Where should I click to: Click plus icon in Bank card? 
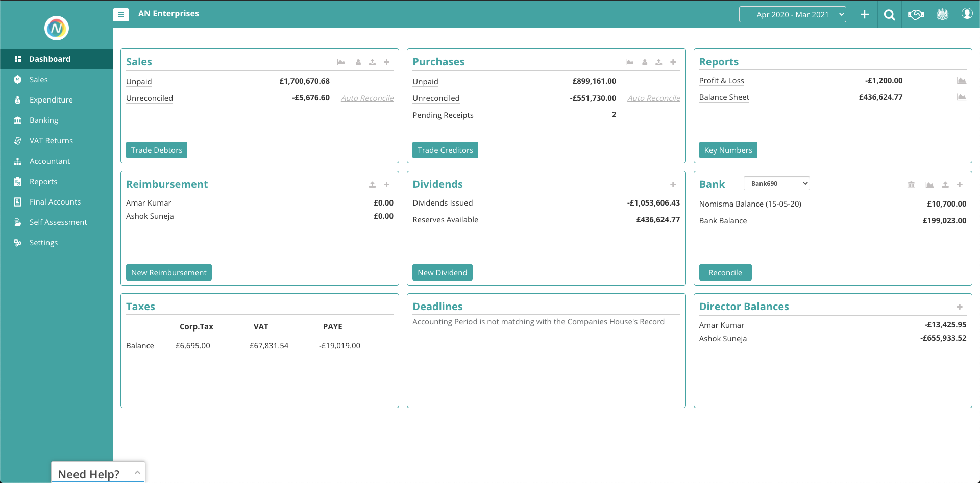coord(960,185)
